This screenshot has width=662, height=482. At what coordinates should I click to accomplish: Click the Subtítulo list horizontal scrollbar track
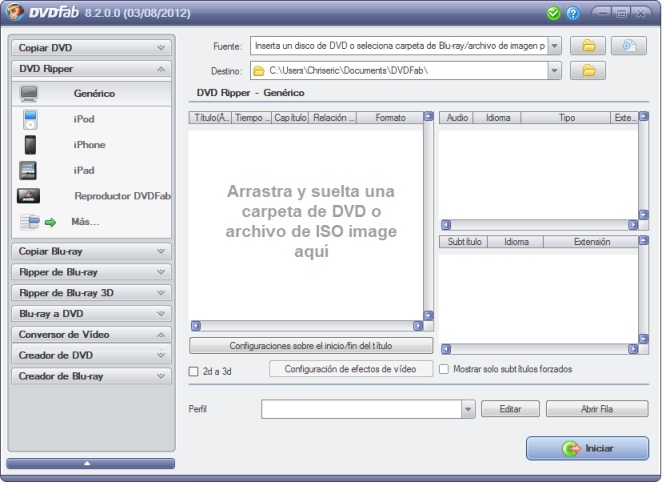pos(539,349)
